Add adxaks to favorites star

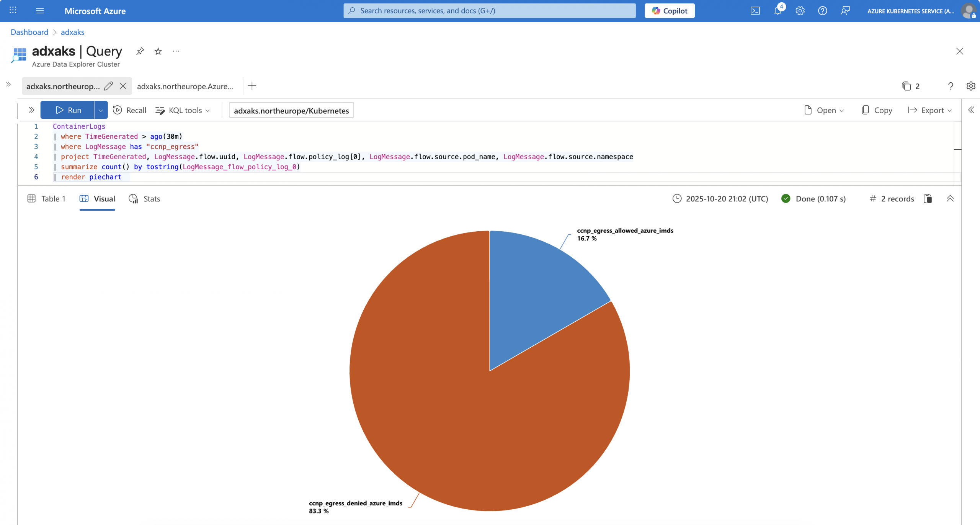pos(158,51)
